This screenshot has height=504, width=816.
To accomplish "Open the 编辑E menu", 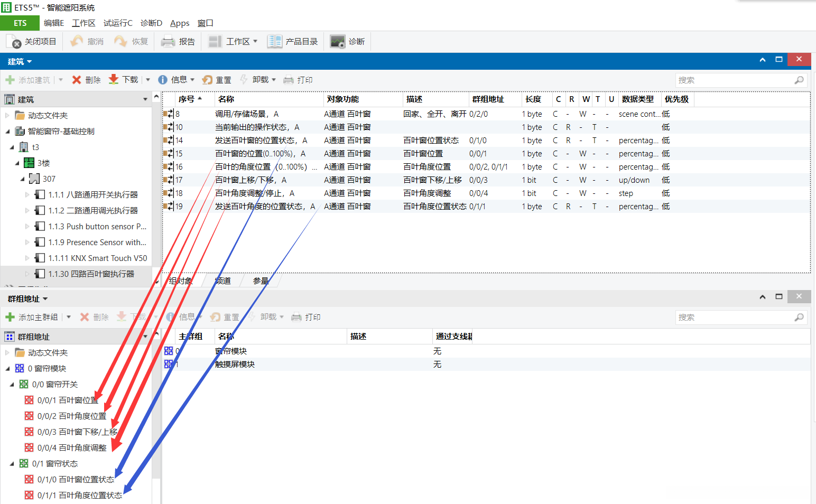I will tap(54, 23).
